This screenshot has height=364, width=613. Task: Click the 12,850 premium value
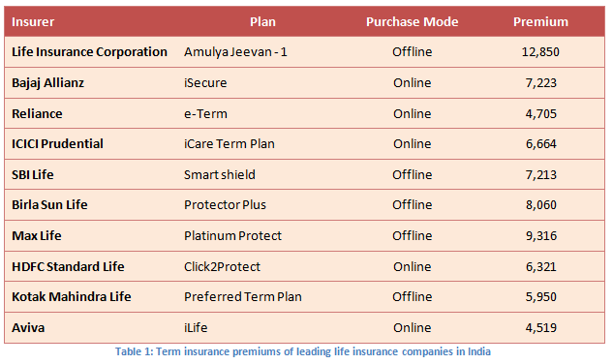click(540, 52)
